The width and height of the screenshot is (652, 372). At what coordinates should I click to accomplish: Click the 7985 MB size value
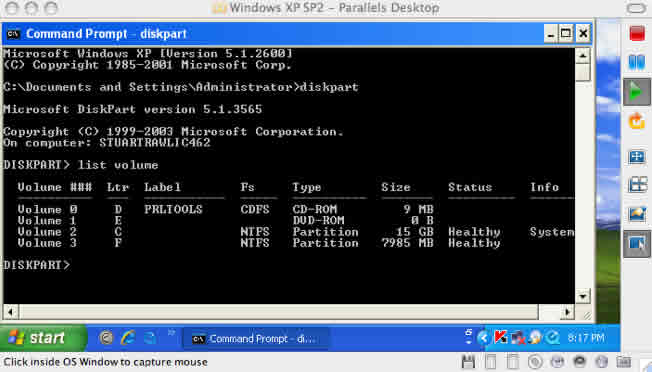pos(408,243)
